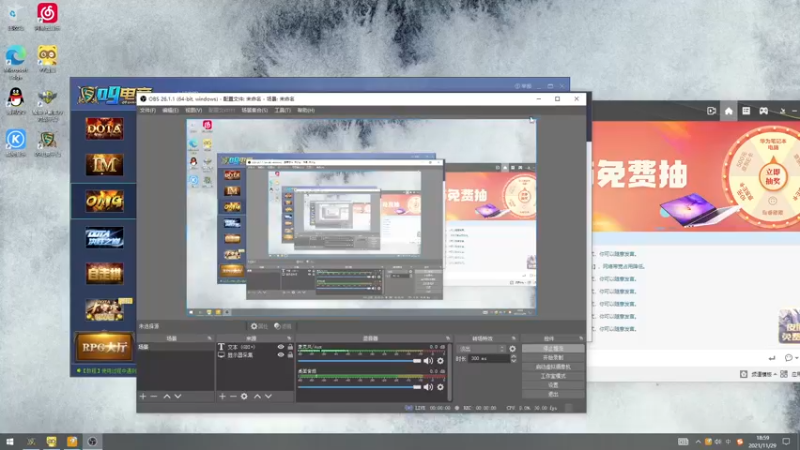Click 麦克风/Aux volume slider
Viewport: 800px width, 450px height.
pos(360,361)
